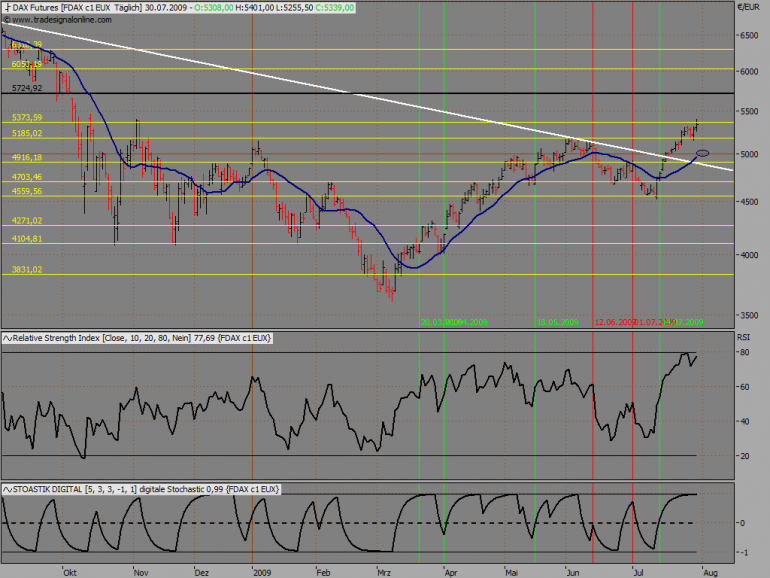Screen dimensions: 770x578
Task: Click 4500 on the price axis
Action: [749, 202]
